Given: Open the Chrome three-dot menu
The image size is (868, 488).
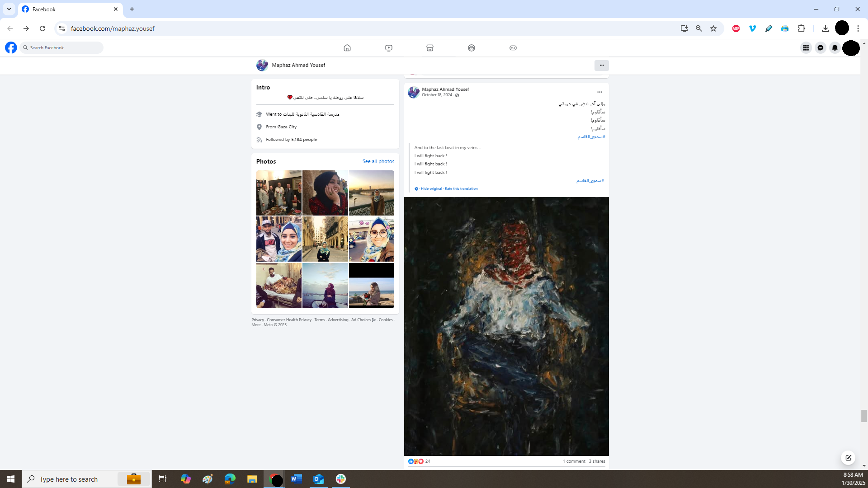Looking at the screenshot, I should pos(858,28).
